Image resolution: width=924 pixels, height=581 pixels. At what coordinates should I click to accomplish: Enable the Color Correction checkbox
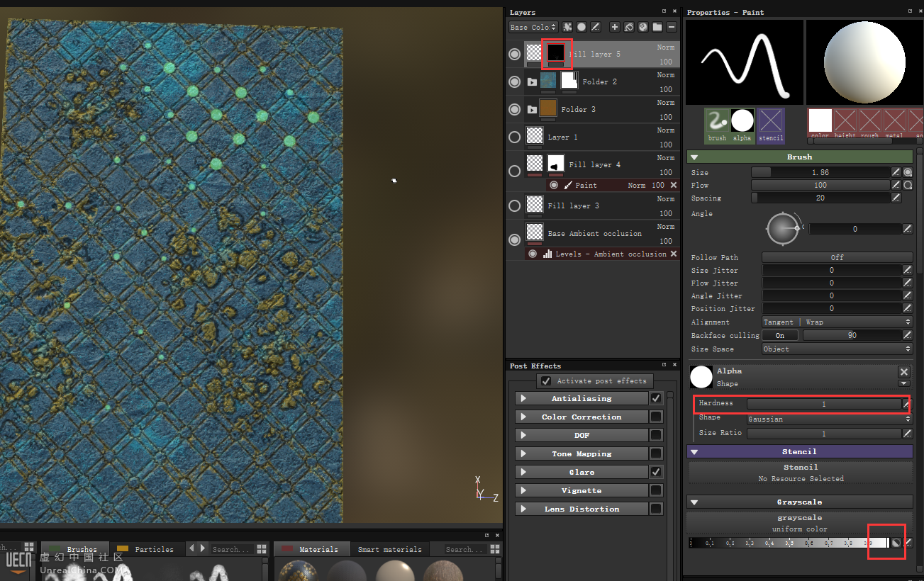[x=656, y=417]
